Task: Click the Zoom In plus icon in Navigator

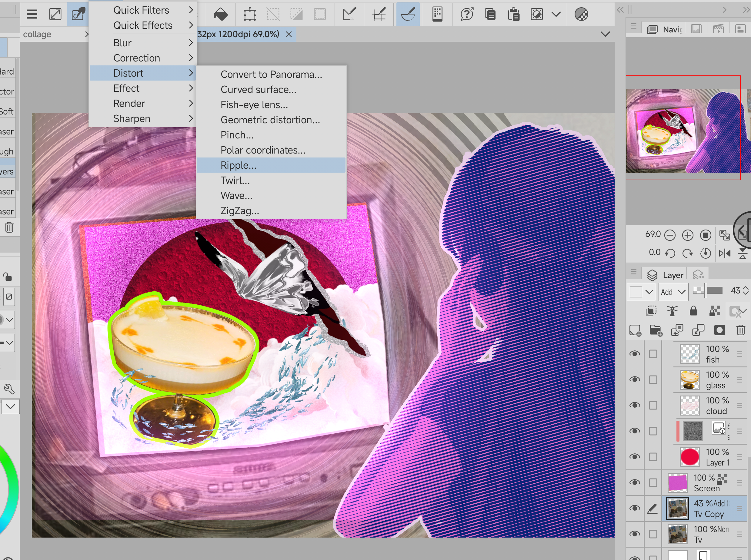Action: [688, 235]
